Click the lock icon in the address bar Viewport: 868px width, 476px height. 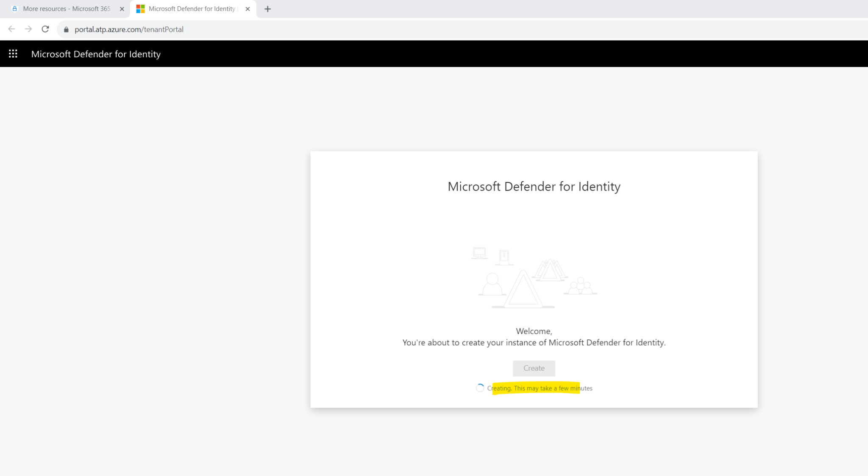66,29
